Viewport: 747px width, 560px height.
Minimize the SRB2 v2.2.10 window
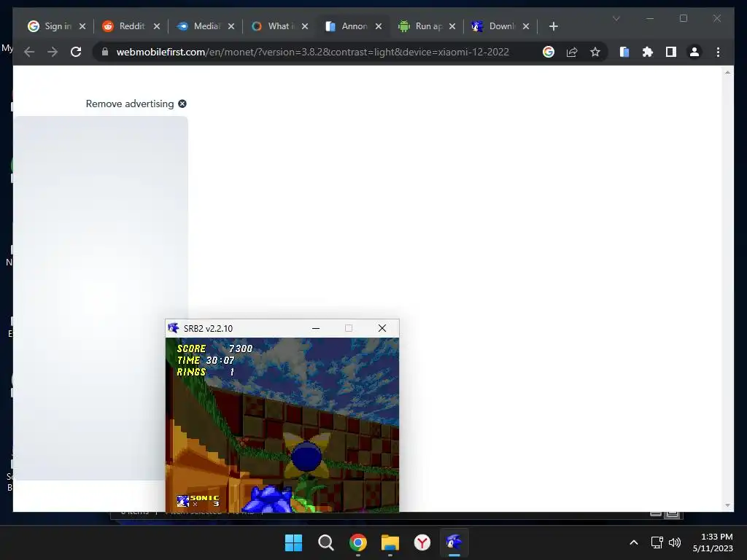click(315, 328)
